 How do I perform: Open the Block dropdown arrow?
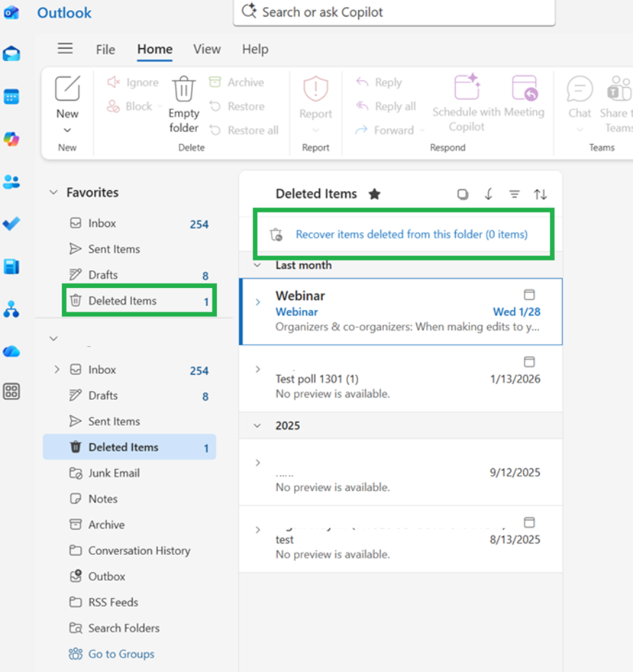(160, 106)
